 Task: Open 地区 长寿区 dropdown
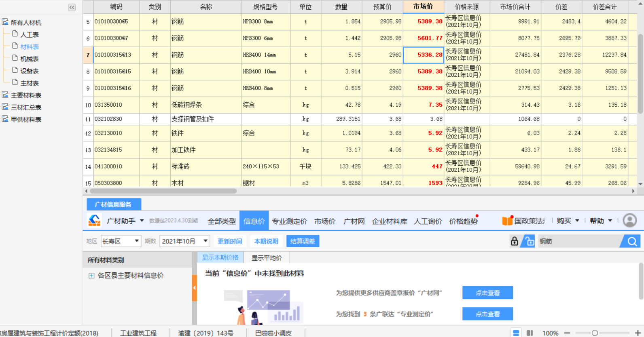click(x=121, y=241)
